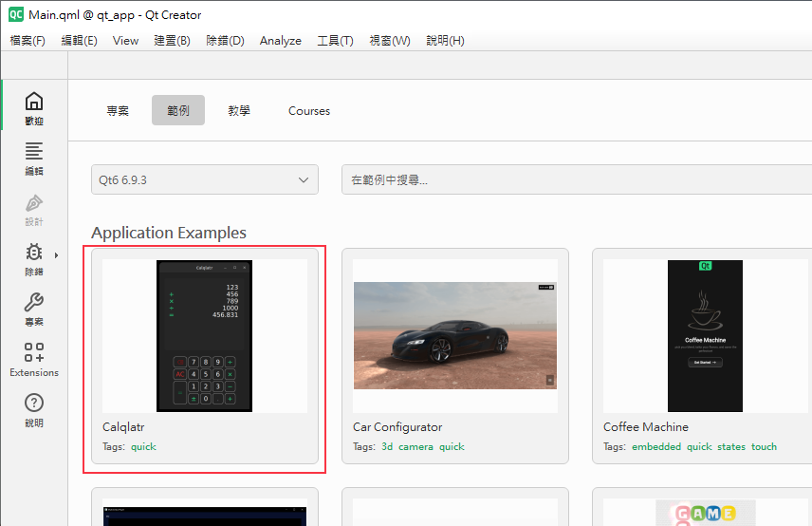This screenshot has width=812, height=526.
Task: Open the Debug (除錯) mode
Action: pos(34,259)
